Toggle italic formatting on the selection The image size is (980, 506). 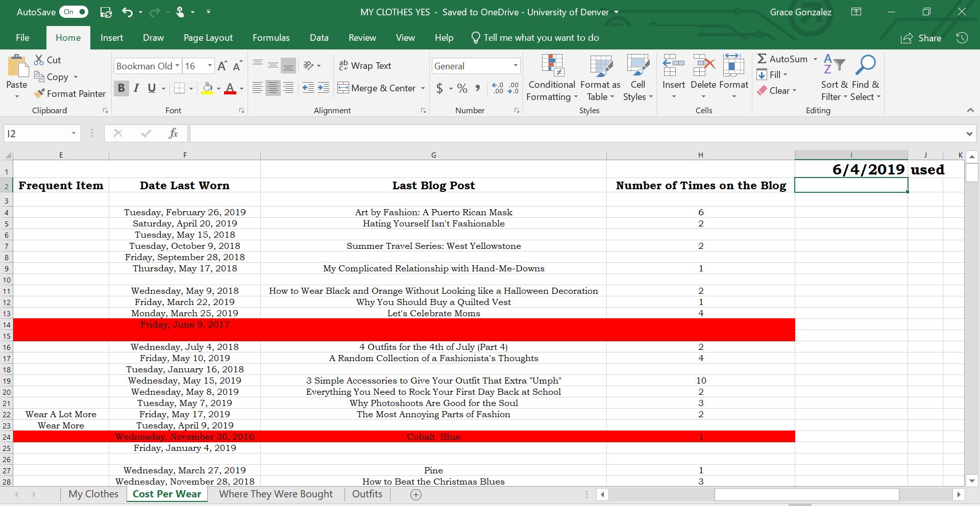136,88
